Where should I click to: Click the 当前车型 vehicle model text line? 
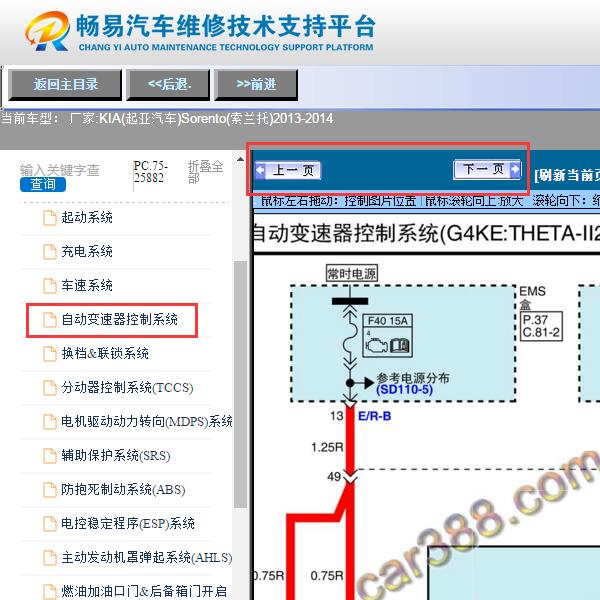click(167, 119)
